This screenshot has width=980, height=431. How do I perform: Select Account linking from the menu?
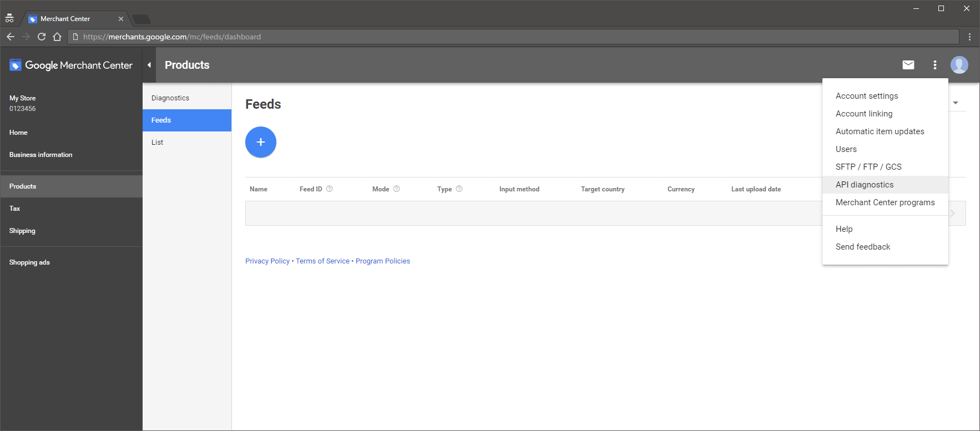click(x=885, y=114)
